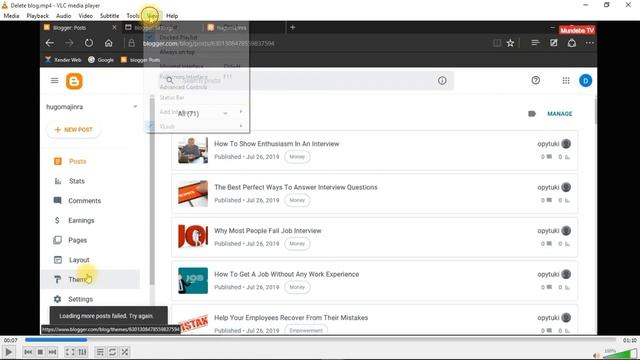
Task: Open a new browser tab with plus
Action: pos(292,27)
